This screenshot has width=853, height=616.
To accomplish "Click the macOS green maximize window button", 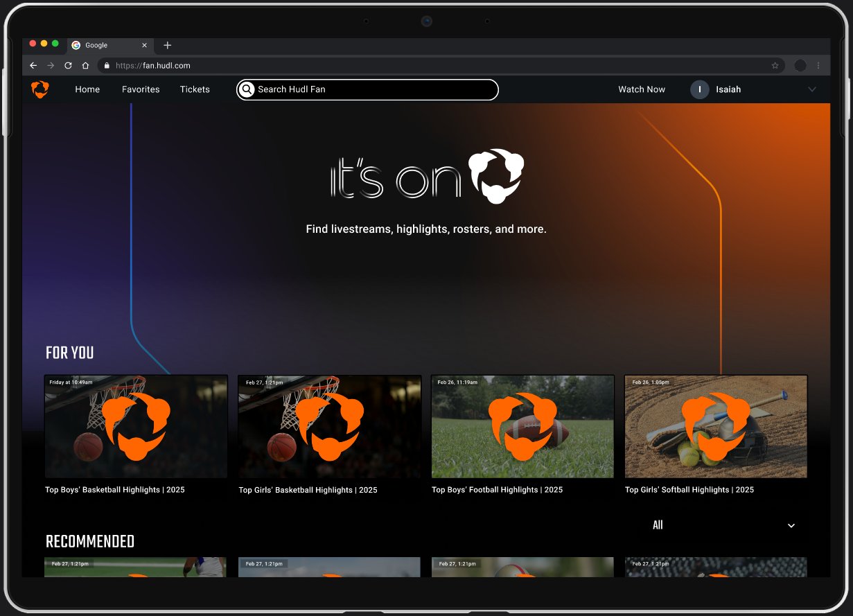I will (x=55, y=44).
